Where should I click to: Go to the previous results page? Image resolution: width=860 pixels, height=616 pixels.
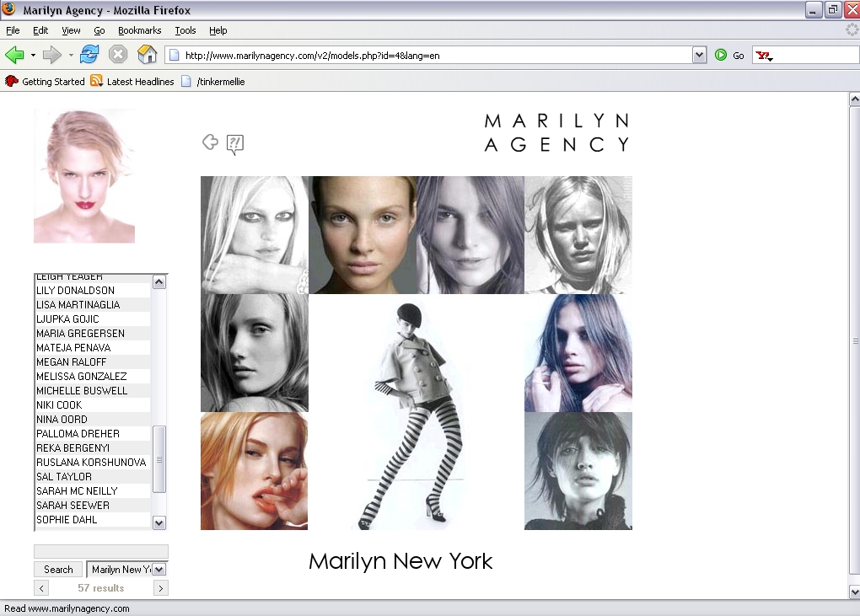41,588
